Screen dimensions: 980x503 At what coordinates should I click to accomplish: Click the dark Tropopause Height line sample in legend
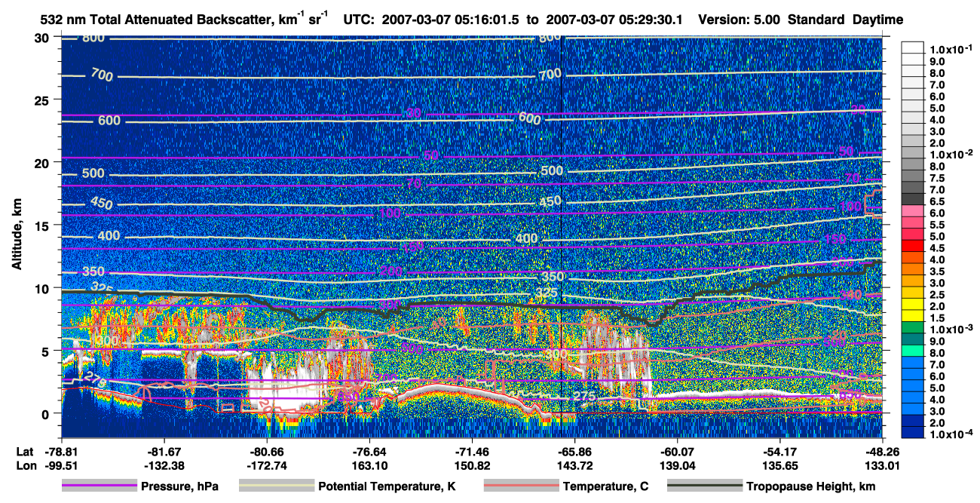pyautogui.click(x=704, y=486)
